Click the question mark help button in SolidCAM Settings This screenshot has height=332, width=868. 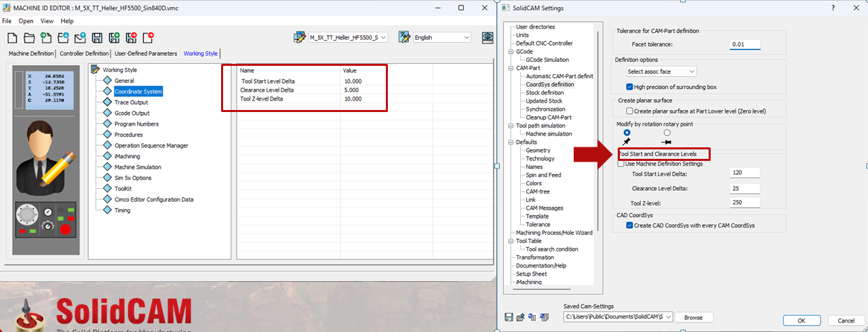pos(833,7)
